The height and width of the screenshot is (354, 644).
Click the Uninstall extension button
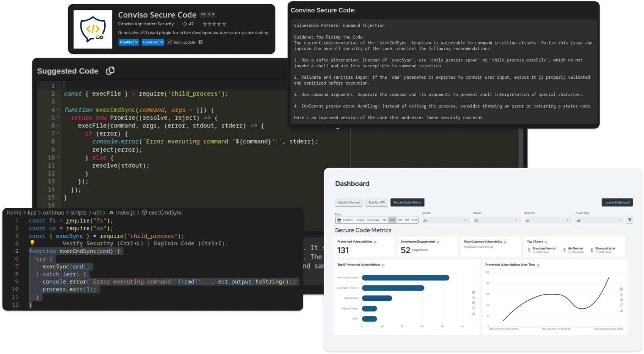click(150, 42)
